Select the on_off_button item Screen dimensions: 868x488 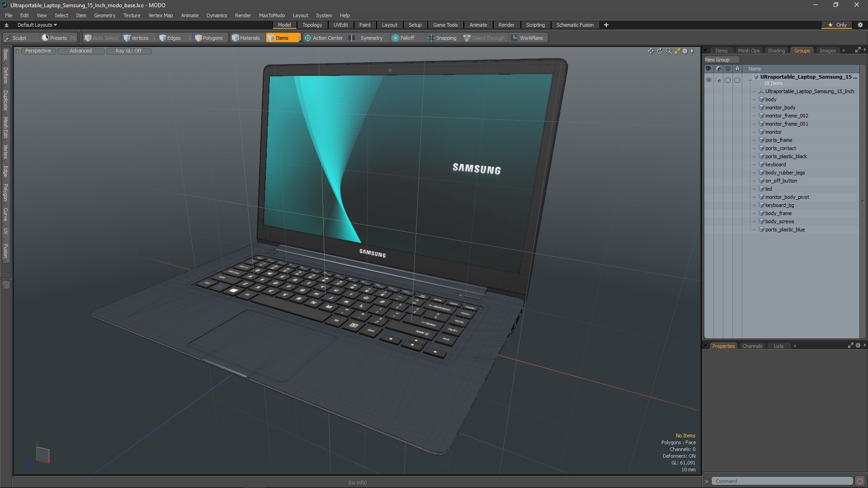(x=781, y=181)
